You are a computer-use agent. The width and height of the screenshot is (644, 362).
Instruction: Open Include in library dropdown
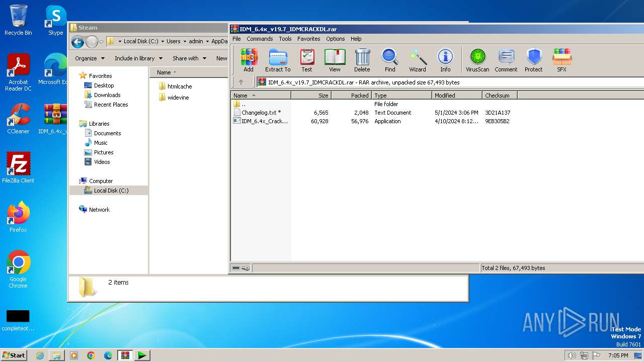(x=138, y=58)
